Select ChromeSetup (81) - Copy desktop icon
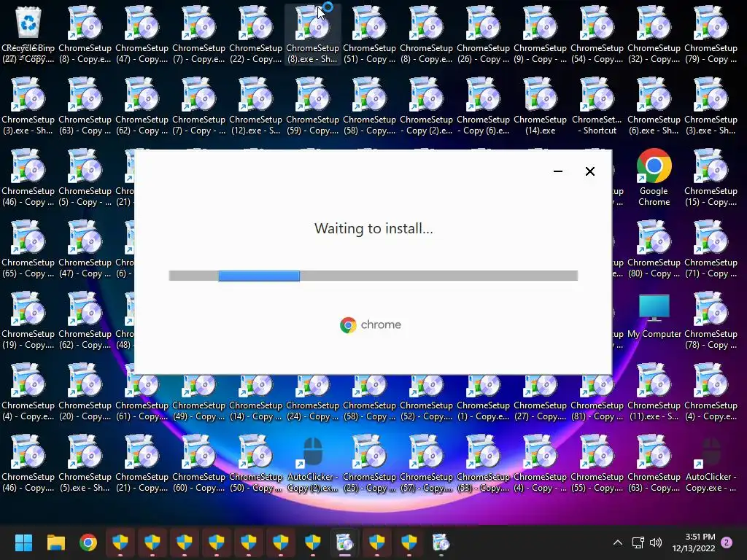 point(597,397)
